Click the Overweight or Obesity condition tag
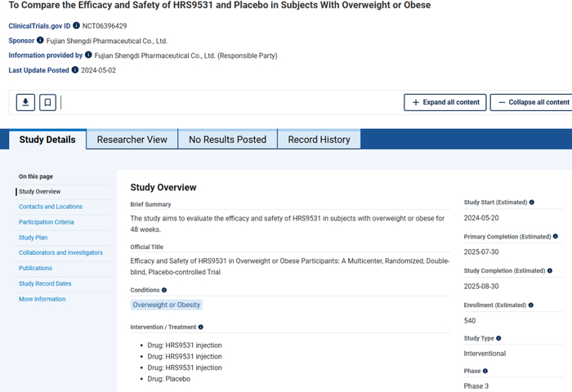Image resolution: width=572 pixels, height=392 pixels. [x=167, y=305]
